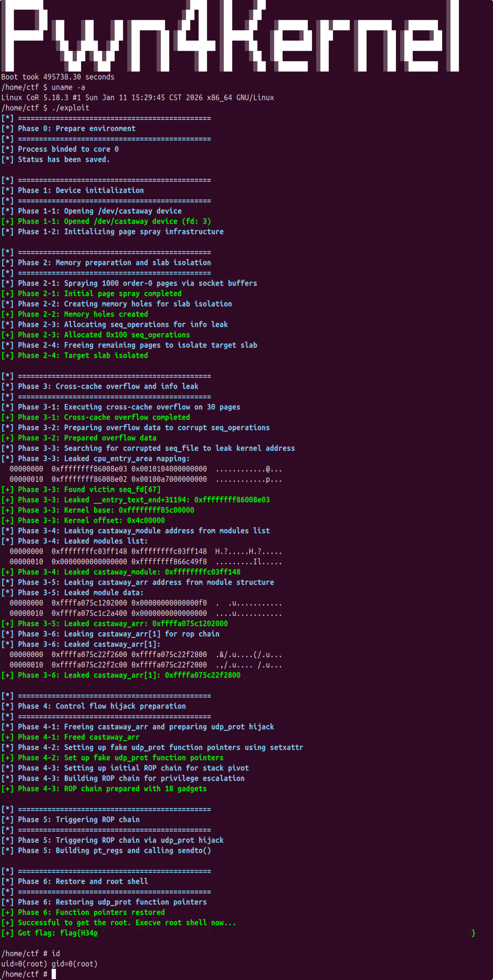
Task: Click the 'uname -a' command text
Action: click(68, 87)
